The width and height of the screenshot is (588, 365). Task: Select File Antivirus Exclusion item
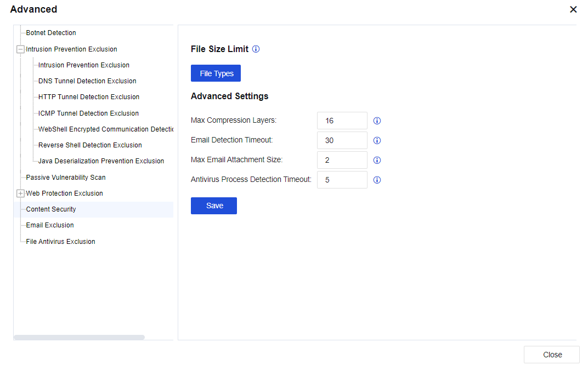point(61,242)
